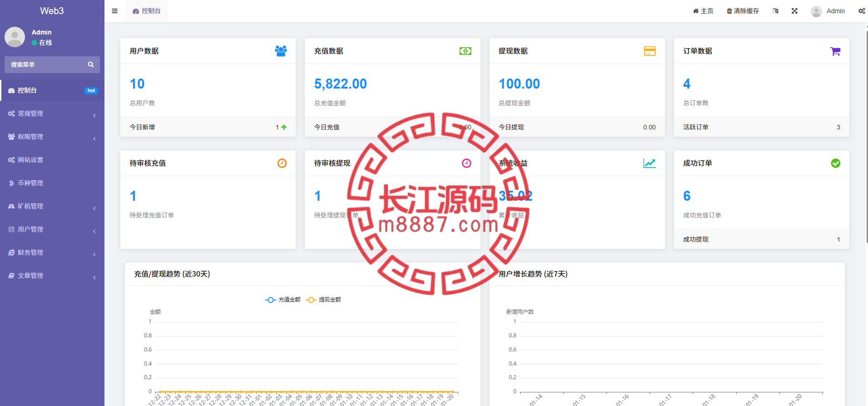This screenshot has height=406, width=868.
Task: Toggle fullscreen mode icon
Action: (794, 11)
